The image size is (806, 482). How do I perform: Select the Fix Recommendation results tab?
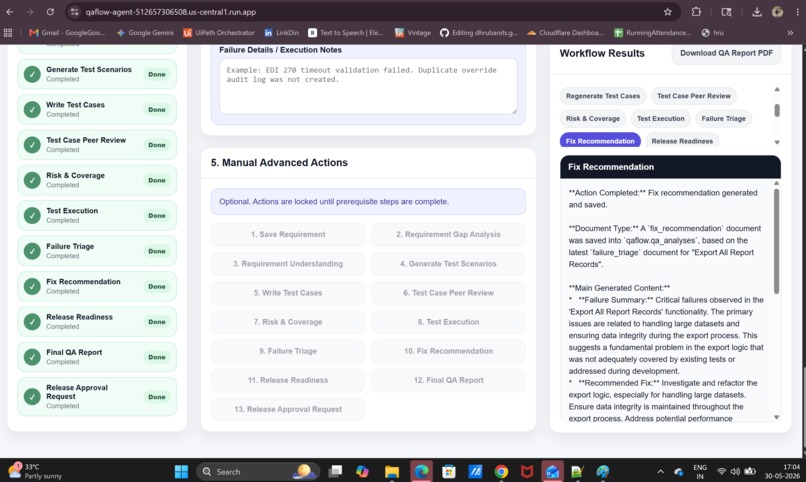point(600,141)
